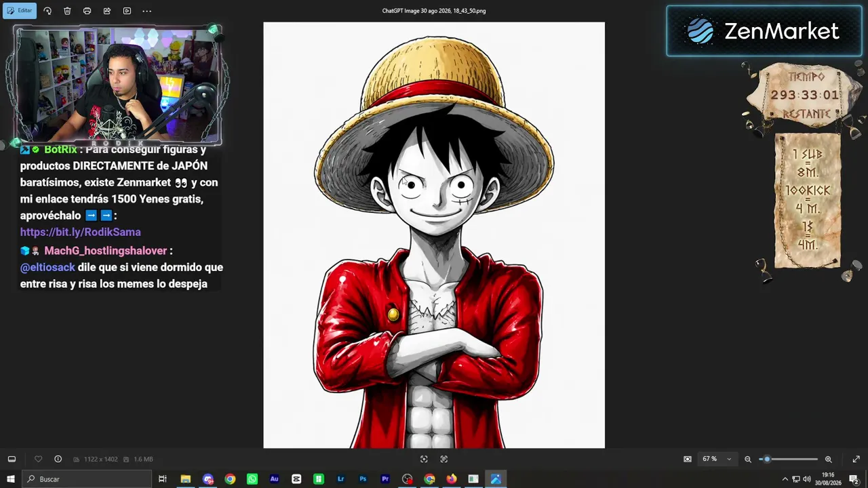Open File Explorer from the taskbar
Screen dimensions: 868x488
coord(185,479)
